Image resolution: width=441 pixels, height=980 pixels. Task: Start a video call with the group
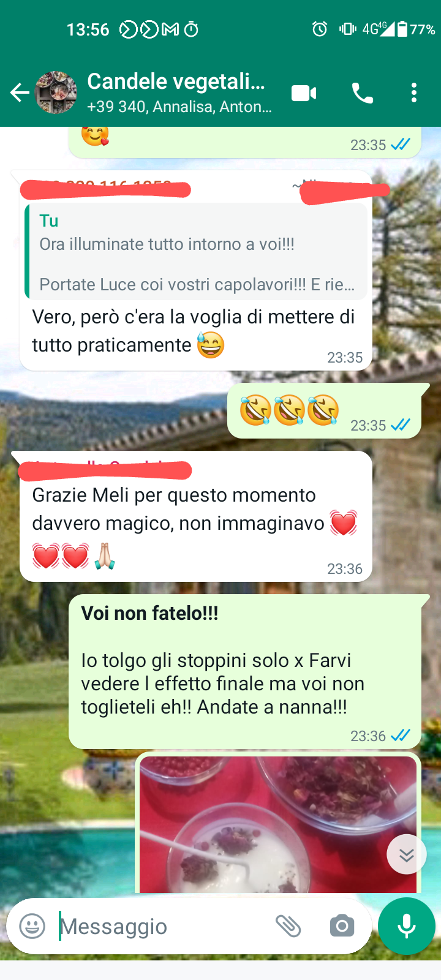point(304,93)
